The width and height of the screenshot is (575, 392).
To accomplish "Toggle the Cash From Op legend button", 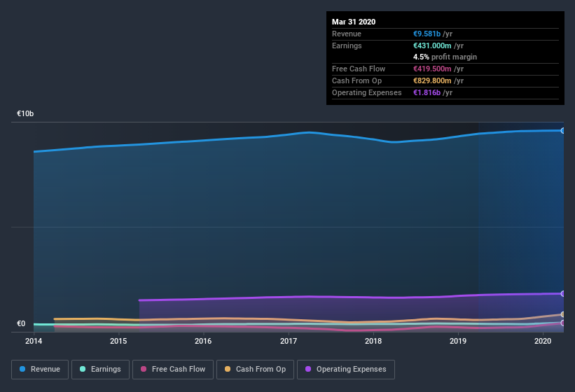I will (255, 370).
